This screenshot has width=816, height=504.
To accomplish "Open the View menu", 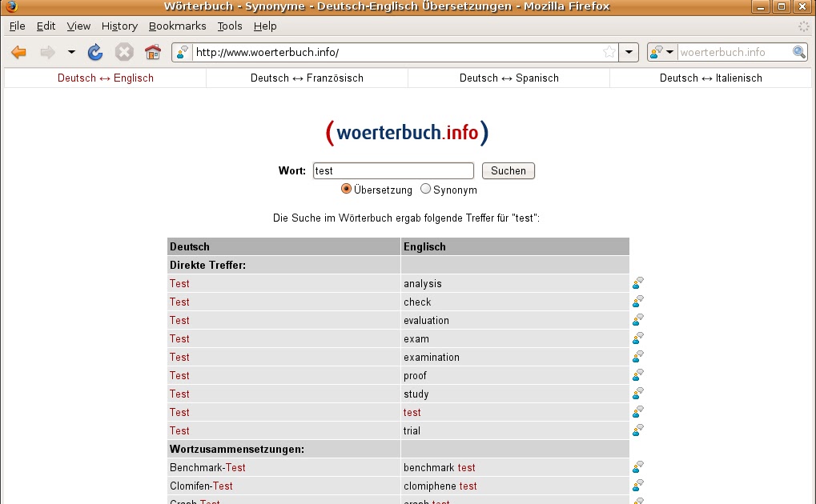I will (78, 26).
